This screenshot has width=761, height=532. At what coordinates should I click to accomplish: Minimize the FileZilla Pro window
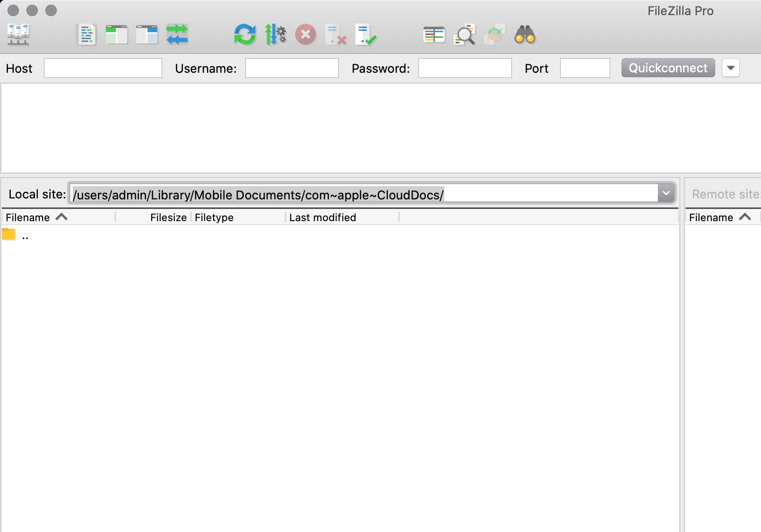(x=32, y=10)
